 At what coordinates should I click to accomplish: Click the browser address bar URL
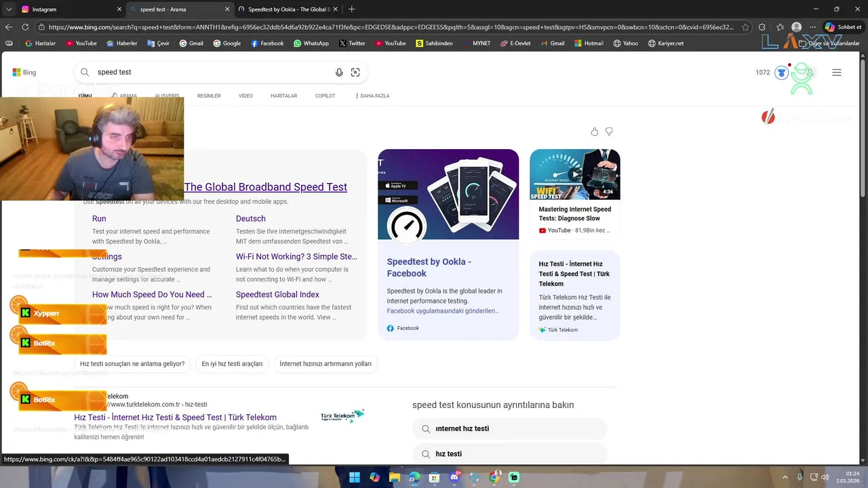[391, 27]
